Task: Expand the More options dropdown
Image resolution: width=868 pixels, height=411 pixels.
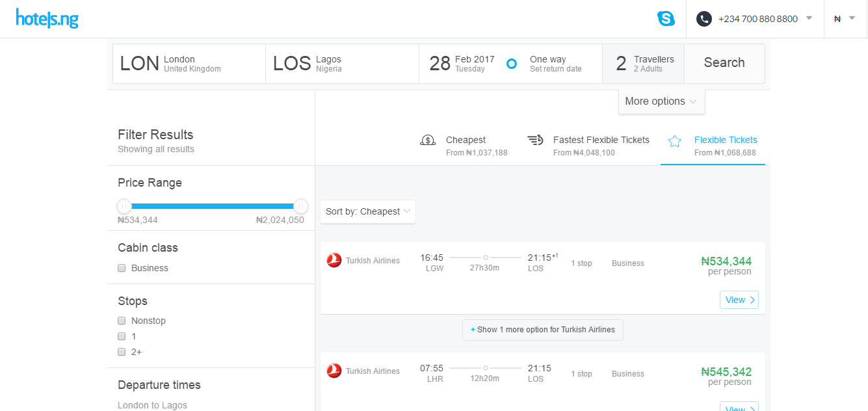Action: pyautogui.click(x=661, y=101)
